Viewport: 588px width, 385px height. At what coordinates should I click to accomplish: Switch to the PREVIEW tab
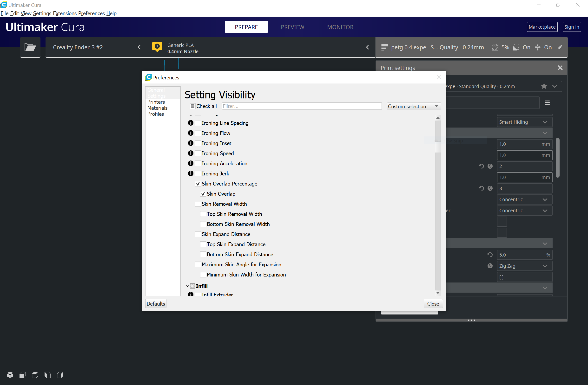pyautogui.click(x=292, y=27)
